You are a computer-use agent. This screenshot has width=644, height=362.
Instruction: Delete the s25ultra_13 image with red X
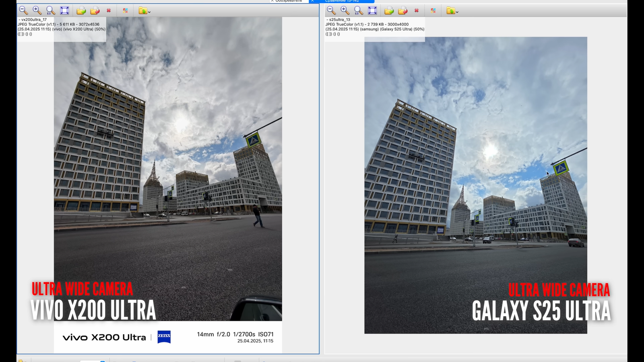pyautogui.click(x=417, y=10)
